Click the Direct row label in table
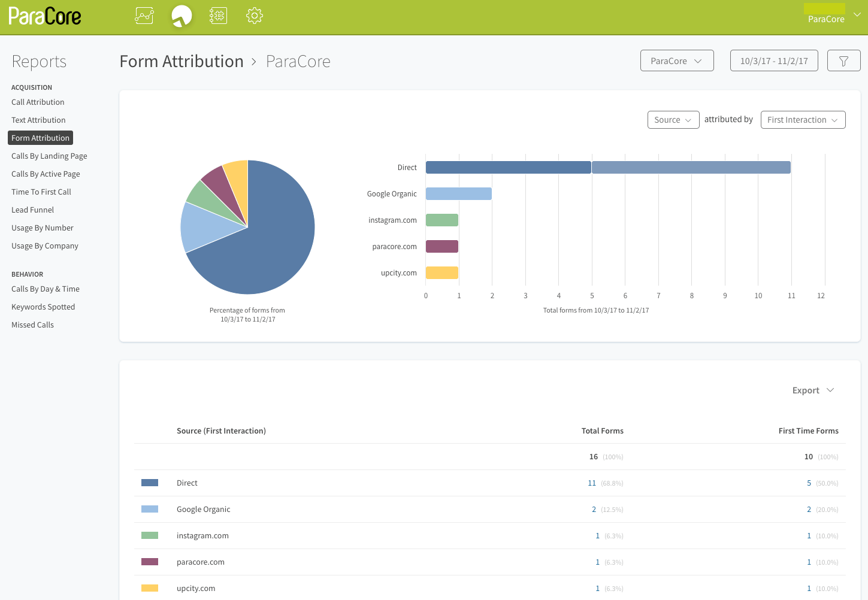The image size is (868, 600). (x=187, y=483)
